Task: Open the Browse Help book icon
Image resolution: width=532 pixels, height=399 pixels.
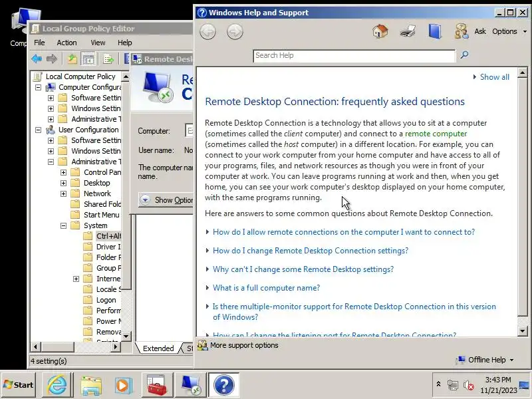Action: tap(435, 31)
